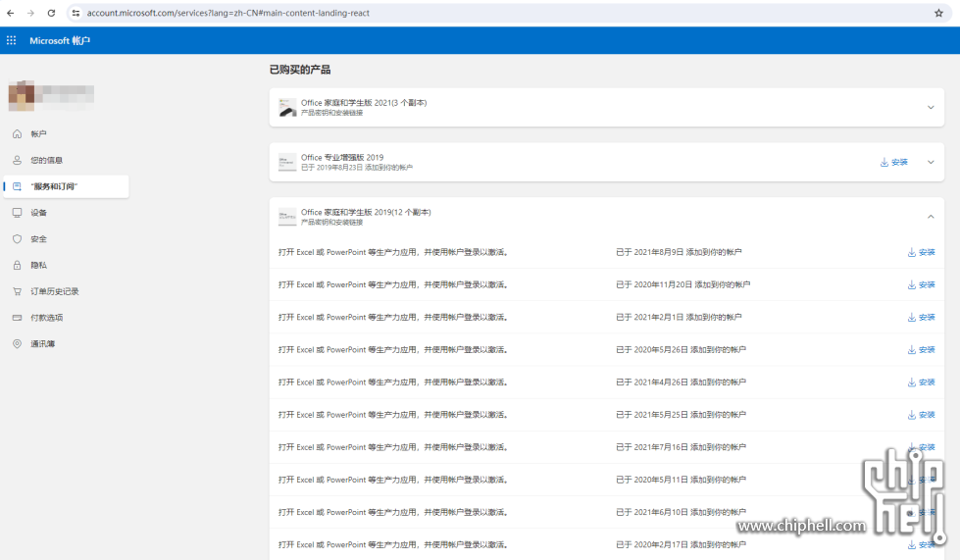The image size is (960, 560).
Task: Click the 已购买的产品 heading
Action: [300, 70]
